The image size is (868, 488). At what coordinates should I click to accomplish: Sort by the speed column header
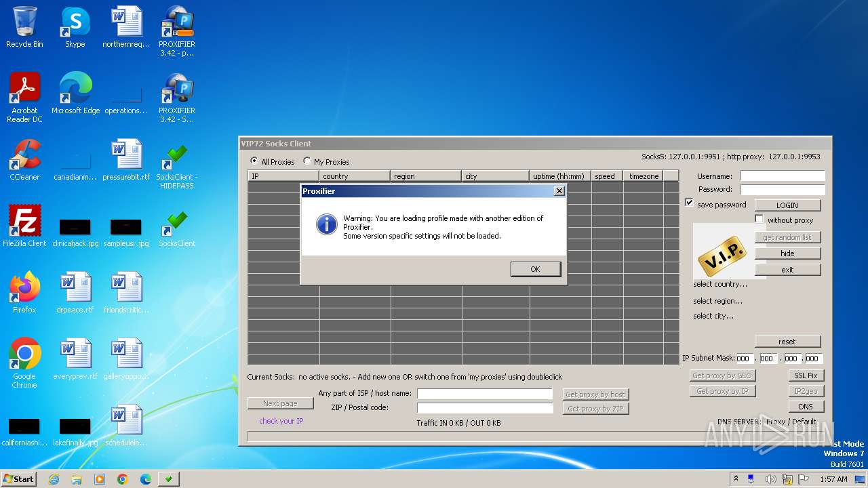(x=608, y=176)
